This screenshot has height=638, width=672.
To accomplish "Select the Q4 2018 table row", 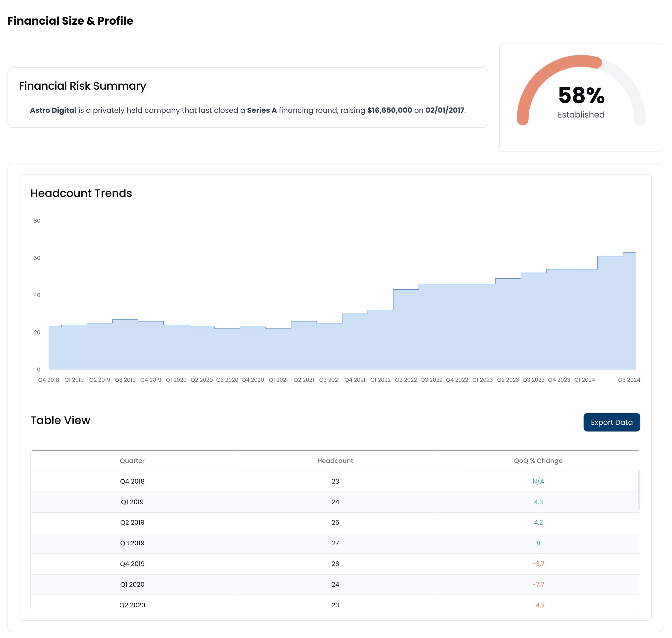I will click(335, 481).
